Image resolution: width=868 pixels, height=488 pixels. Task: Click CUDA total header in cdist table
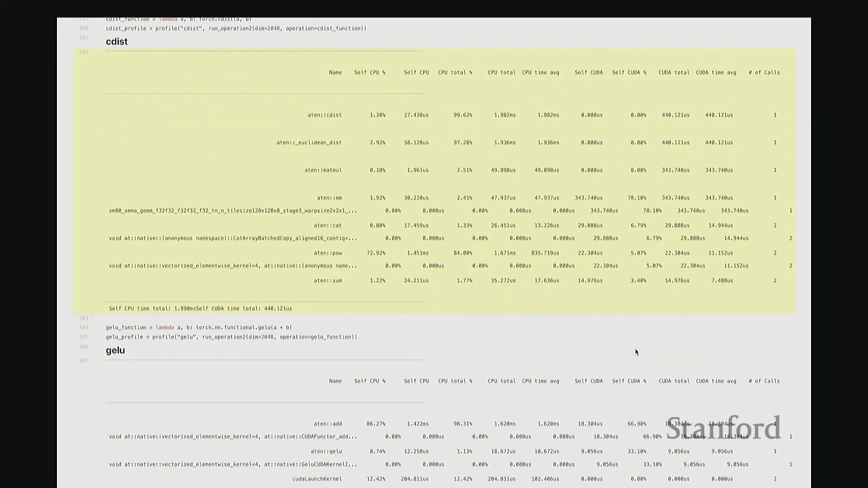click(674, 72)
